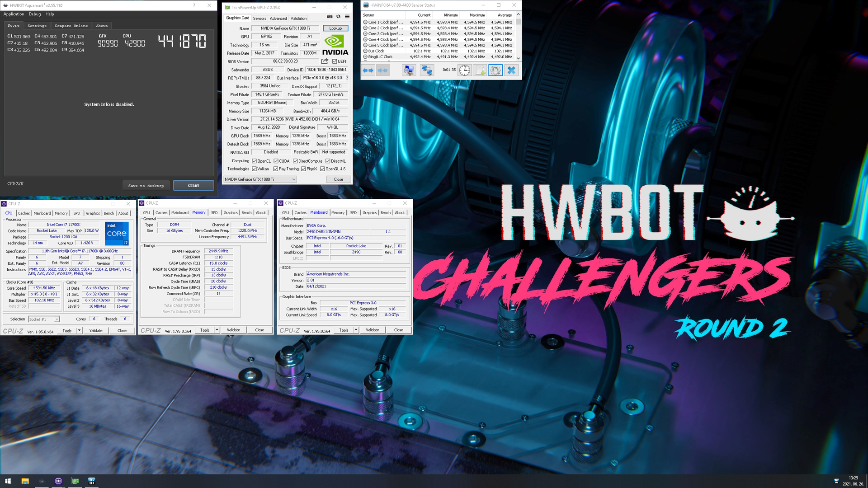
Task: Click the HWBOT Aquamark taskbar icon
Action: tap(42, 481)
